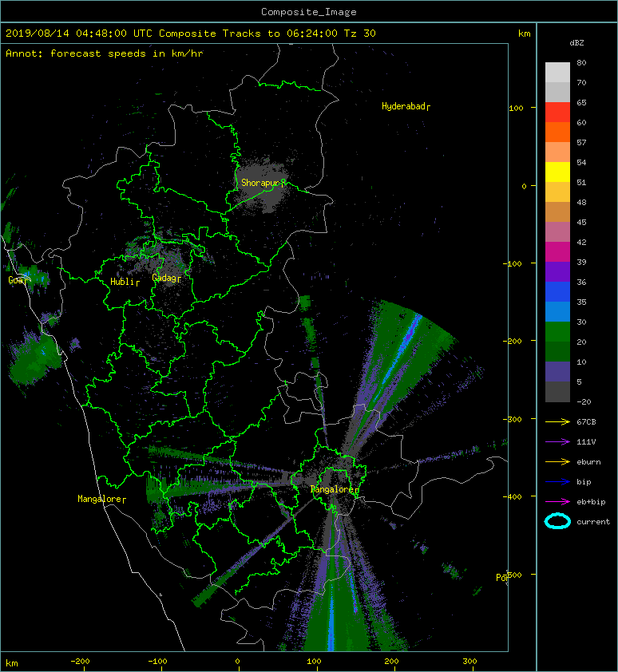Click the bip blue arrow legend icon

coord(557,482)
